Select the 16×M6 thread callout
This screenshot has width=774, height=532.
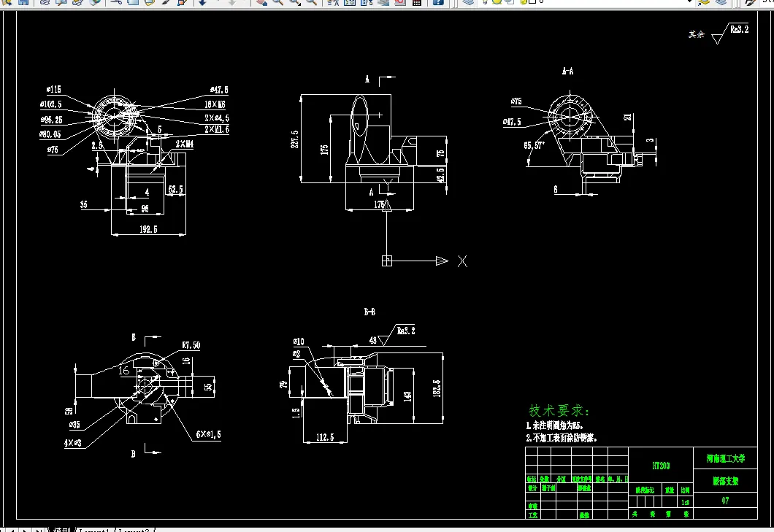click(215, 104)
